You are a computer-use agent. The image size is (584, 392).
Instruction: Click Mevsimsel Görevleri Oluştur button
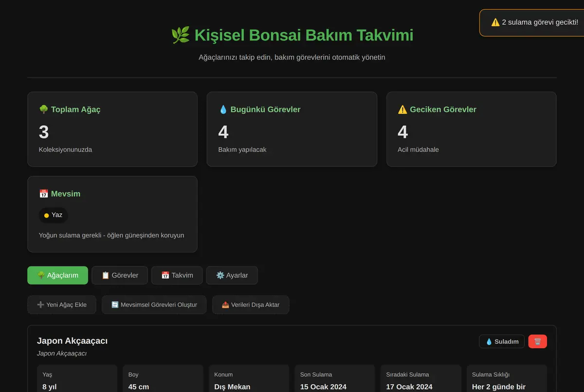coord(154,305)
